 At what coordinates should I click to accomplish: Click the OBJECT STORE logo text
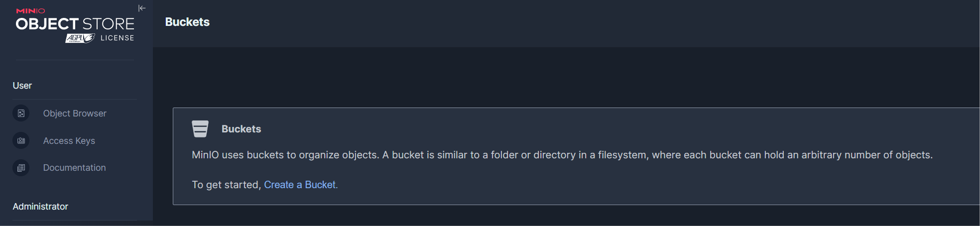[x=75, y=24]
